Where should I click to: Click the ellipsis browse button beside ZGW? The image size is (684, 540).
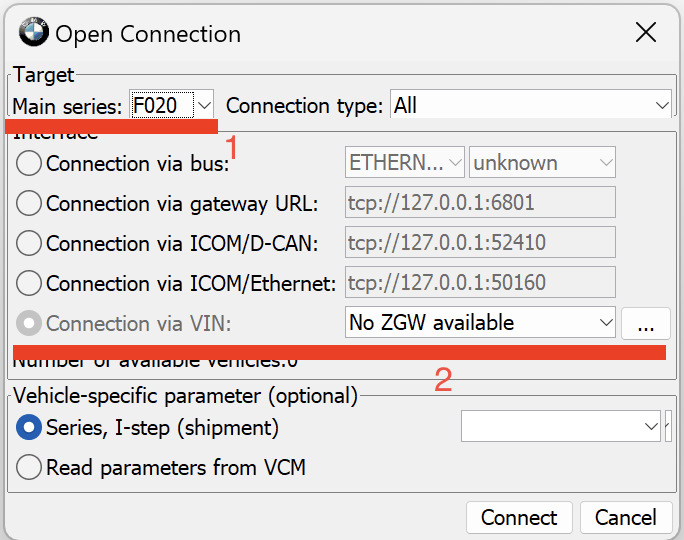(x=645, y=323)
